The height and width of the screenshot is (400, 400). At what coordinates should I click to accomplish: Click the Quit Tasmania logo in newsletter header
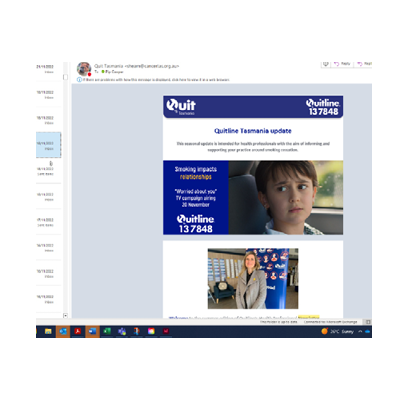(181, 107)
